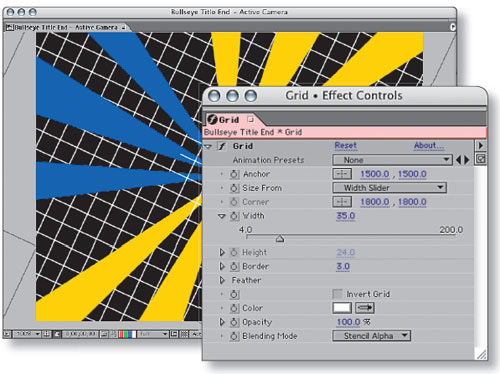
Task: Open the Effect Controls panel options arrow
Action: (480, 146)
